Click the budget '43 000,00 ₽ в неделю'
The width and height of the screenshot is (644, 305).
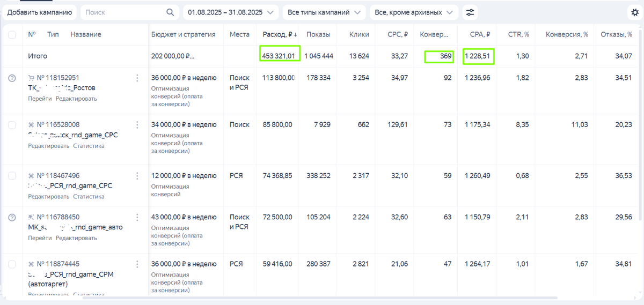tap(184, 217)
